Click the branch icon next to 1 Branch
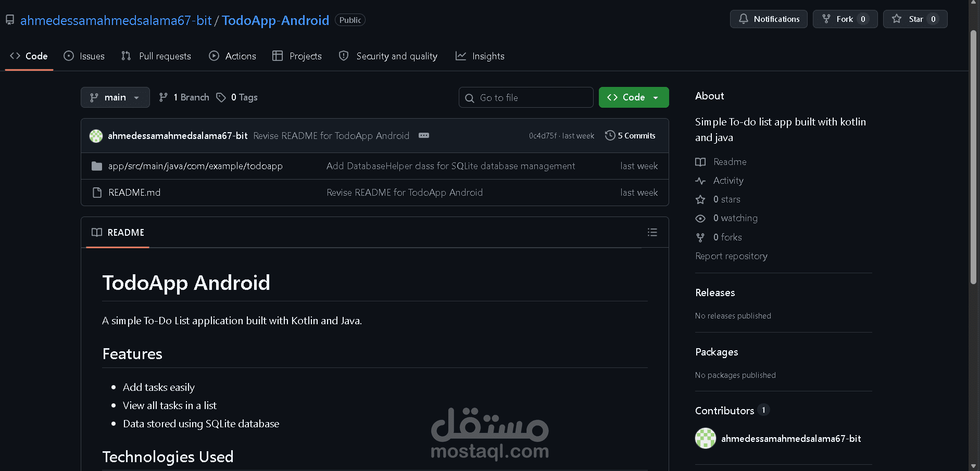Image resolution: width=980 pixels, height=471 pixels. click(164, 97)
